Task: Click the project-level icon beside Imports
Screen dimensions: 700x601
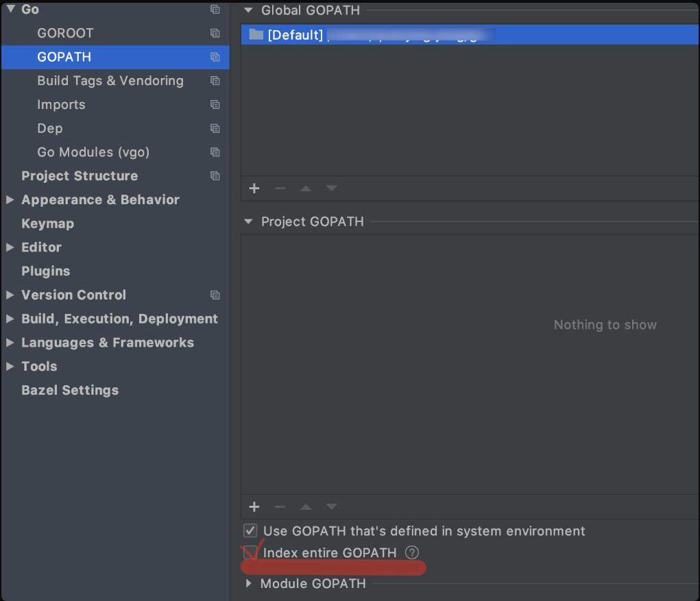Action: [215, 105]
